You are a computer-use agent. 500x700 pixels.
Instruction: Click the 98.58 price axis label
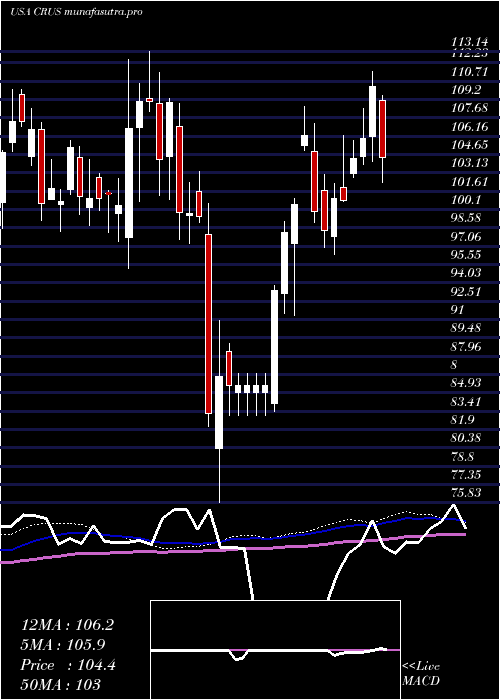click(x=466, y=218)
